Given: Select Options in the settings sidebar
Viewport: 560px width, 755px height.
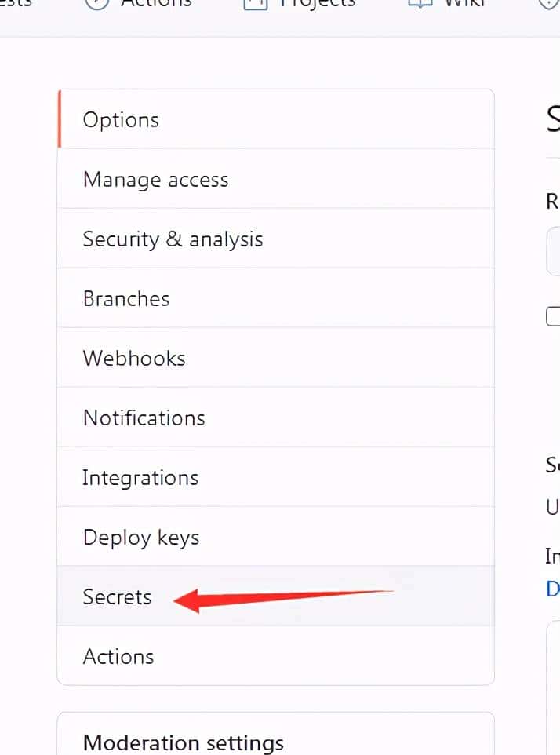Looking at the screenshot, I should 121,119.
